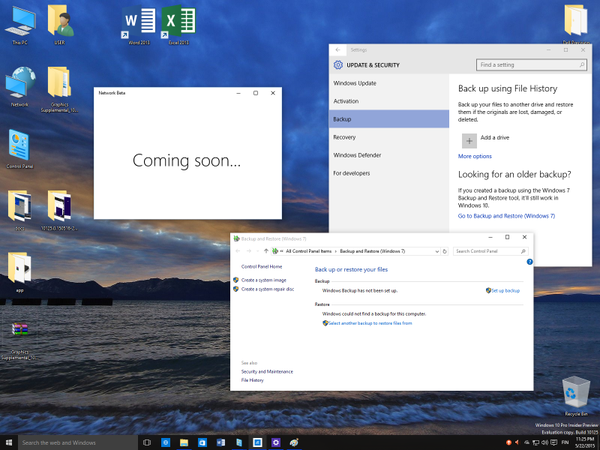
Task: Click Select another backup to restore files from
Action: pyautogui.click(x=367, y=323)
